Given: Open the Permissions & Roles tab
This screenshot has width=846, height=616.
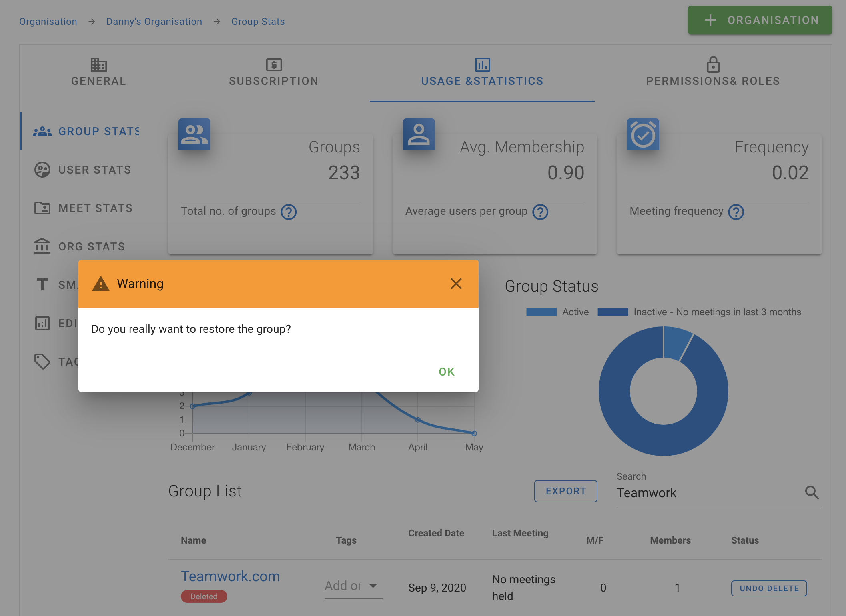Looking at the screenshot, I should (x=713, y=72).
